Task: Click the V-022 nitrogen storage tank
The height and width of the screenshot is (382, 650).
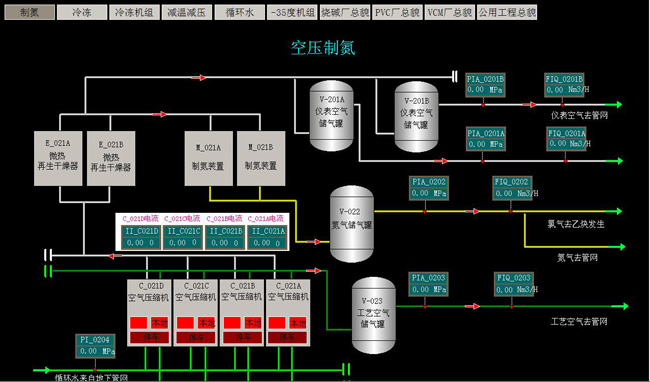Action: point(352,224)
